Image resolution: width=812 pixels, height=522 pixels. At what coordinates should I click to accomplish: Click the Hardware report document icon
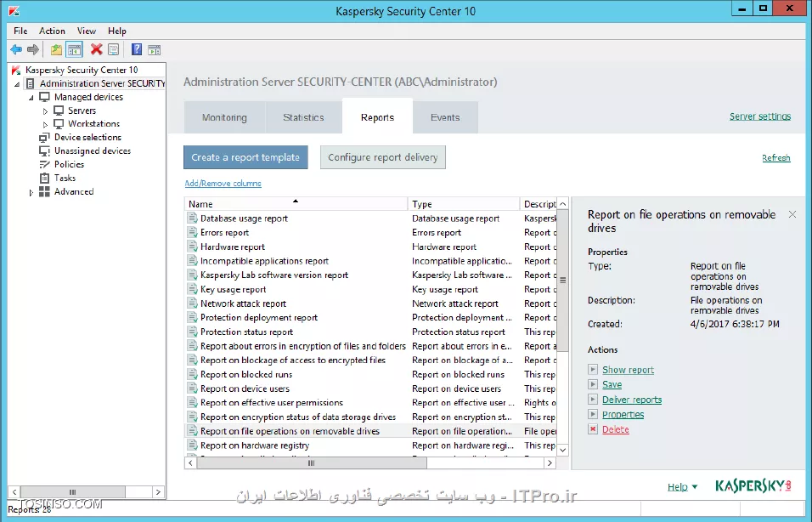coord(193,247)
